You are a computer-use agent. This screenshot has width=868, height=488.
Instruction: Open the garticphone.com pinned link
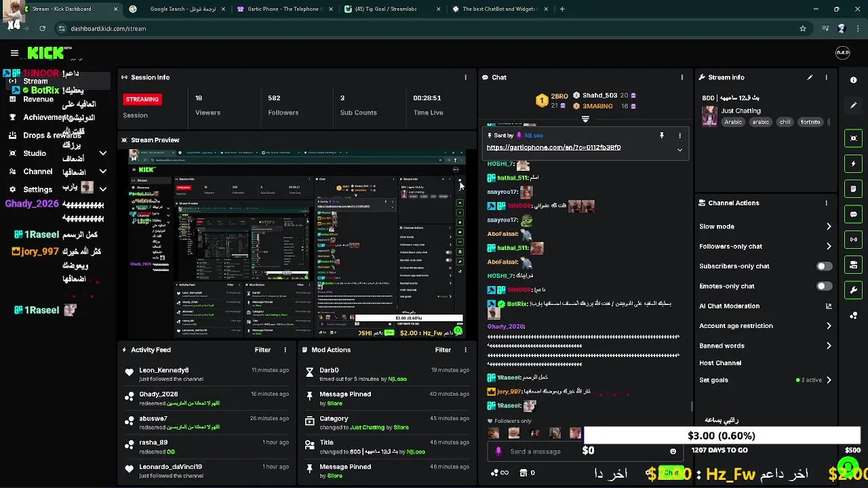click(553, 148)
